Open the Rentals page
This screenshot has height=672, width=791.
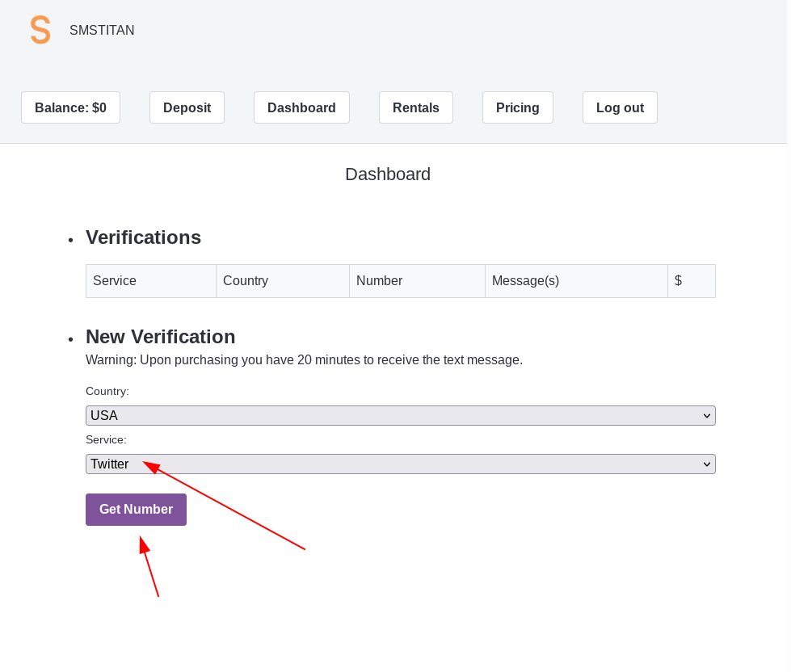point(415,107)
